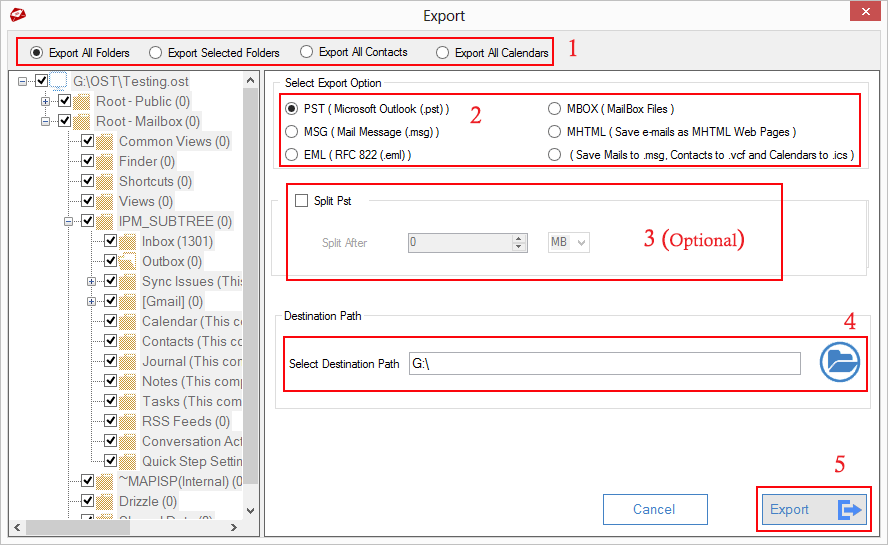Click the Select Destination Path text field
Viewport: 888px width, 545px height.
point(604,364)
